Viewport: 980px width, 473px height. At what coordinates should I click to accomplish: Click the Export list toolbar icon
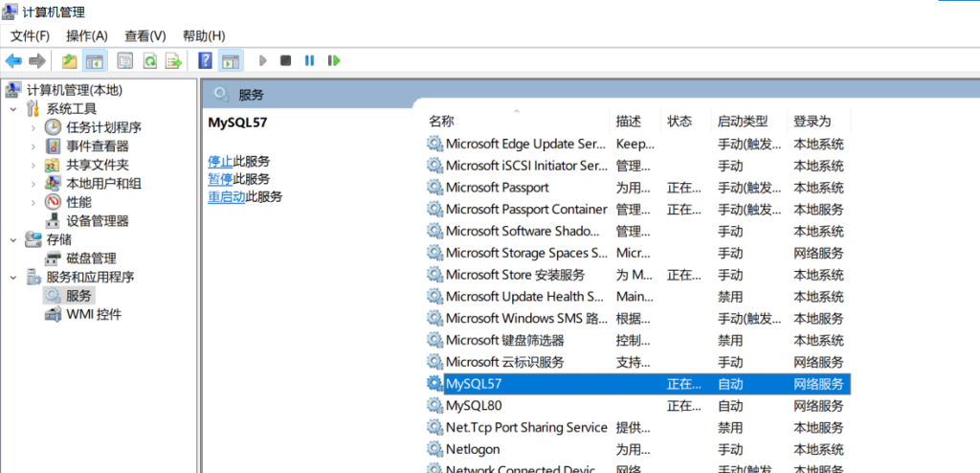point(173,60)
